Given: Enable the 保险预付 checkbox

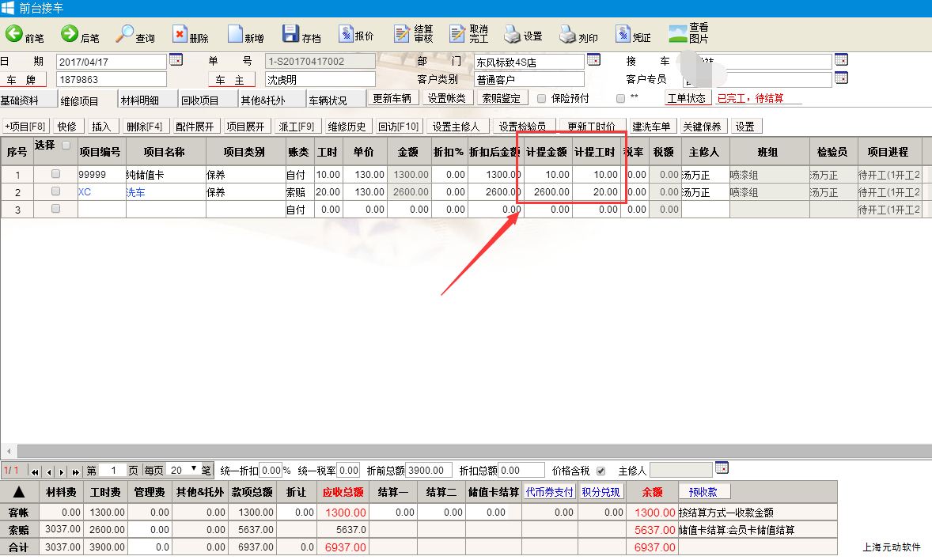Looking at the screenshot, I should (542, 99).
